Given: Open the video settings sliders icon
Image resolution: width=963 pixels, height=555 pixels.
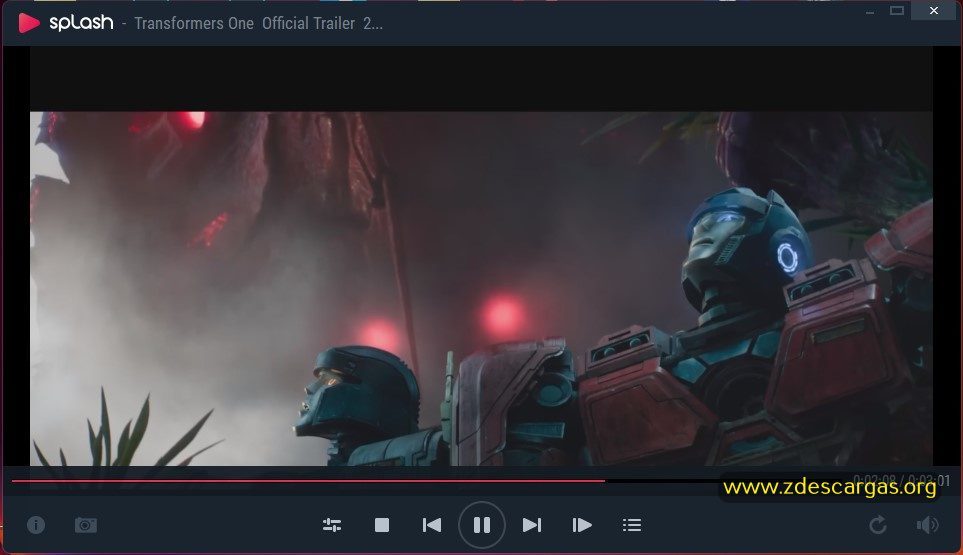Looking at the screenshot, I should tap(332, 525).
